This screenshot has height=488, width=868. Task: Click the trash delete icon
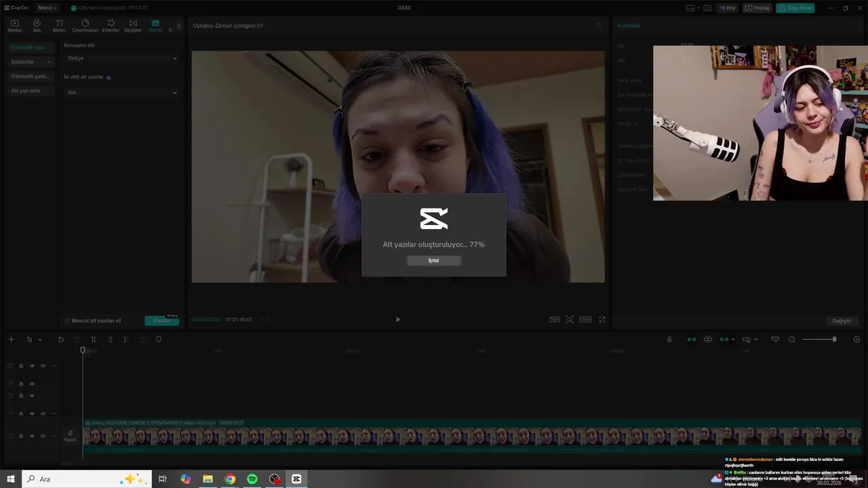[x=142, y=339]
